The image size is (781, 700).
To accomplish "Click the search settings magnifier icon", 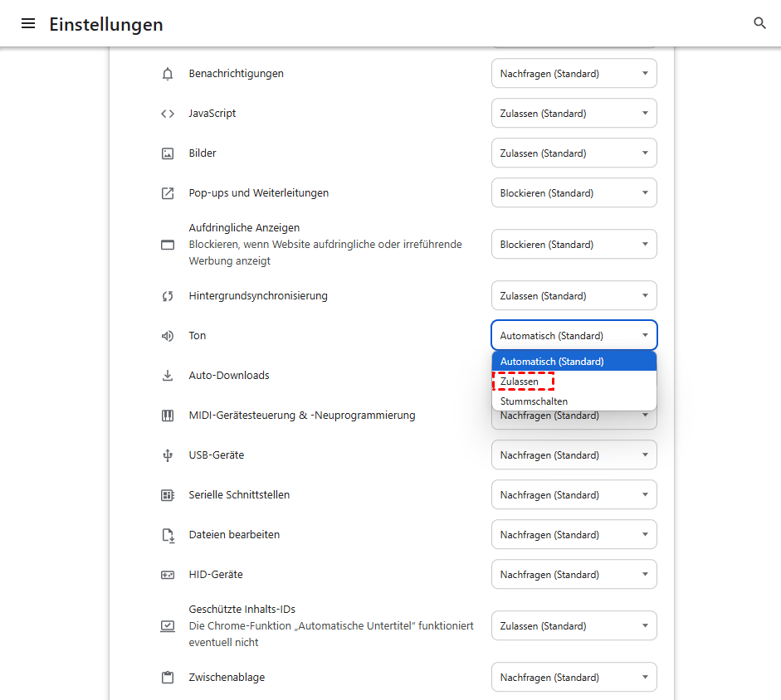I will coord(759,24).
